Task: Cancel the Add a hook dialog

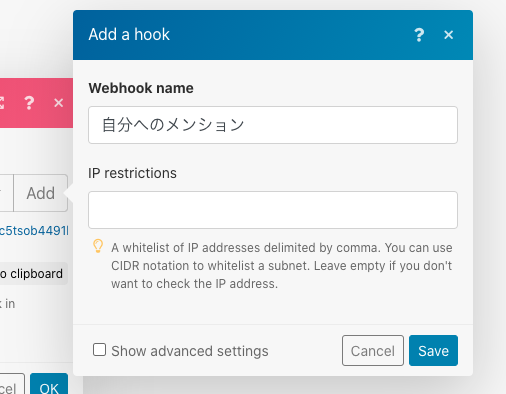Action: click(373, 351)
